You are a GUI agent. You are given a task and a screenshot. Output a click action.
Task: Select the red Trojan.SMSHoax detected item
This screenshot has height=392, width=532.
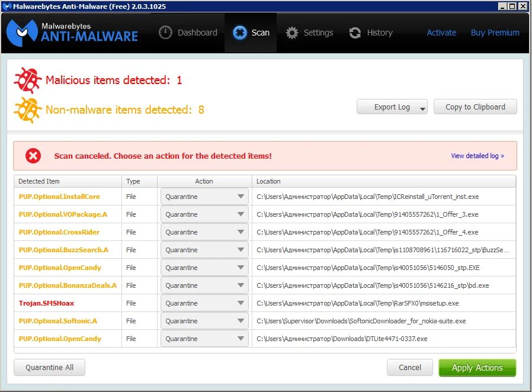click(46, 303)
